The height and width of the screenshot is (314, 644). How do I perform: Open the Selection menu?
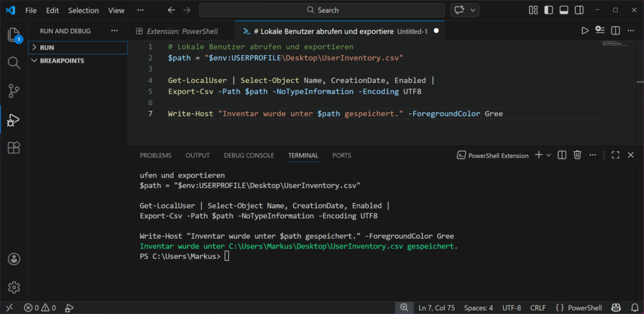pyautogui.click(x=84, y=10)
